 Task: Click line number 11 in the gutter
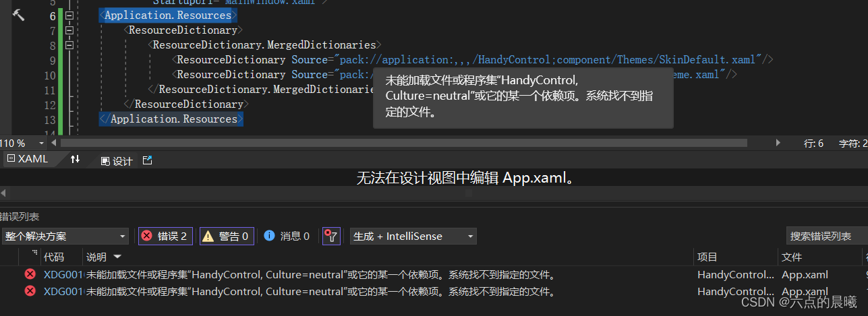[x=50, y=89]
